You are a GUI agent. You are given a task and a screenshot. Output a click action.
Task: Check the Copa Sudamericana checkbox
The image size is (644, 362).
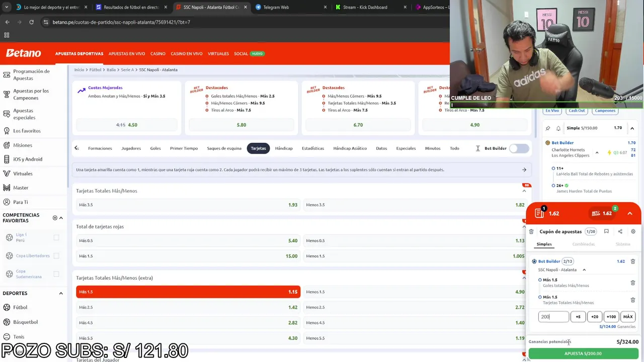[56, 274]
